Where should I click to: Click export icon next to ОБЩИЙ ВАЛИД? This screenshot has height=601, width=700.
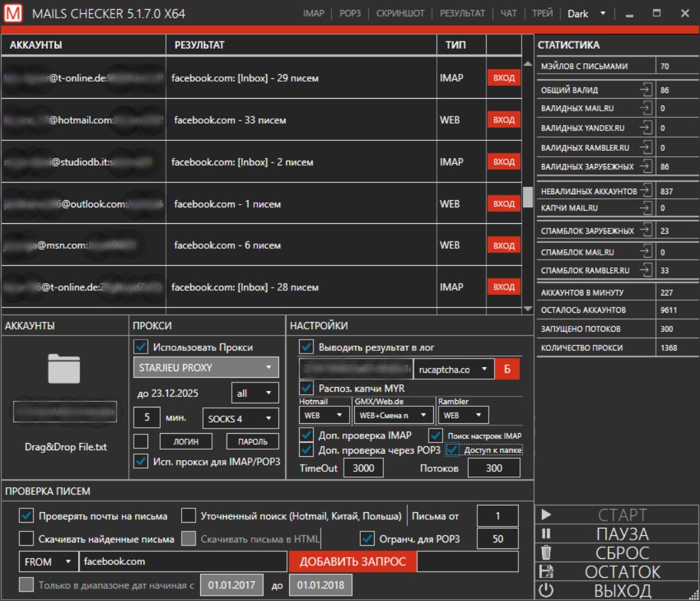[645, 90]
